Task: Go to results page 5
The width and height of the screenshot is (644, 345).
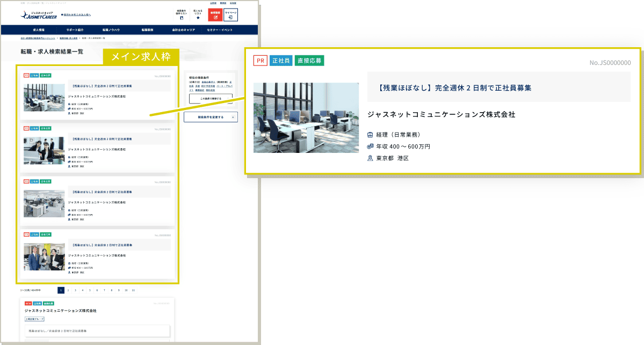Action: tap(90, 290)
